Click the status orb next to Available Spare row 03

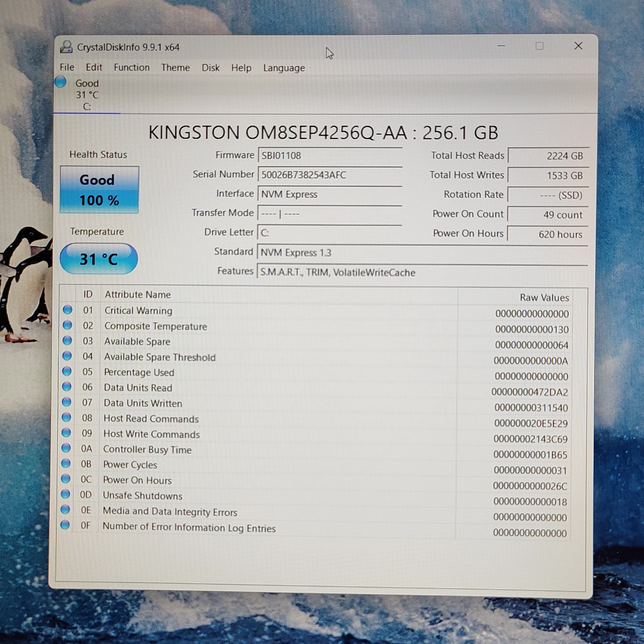point(67,341)
